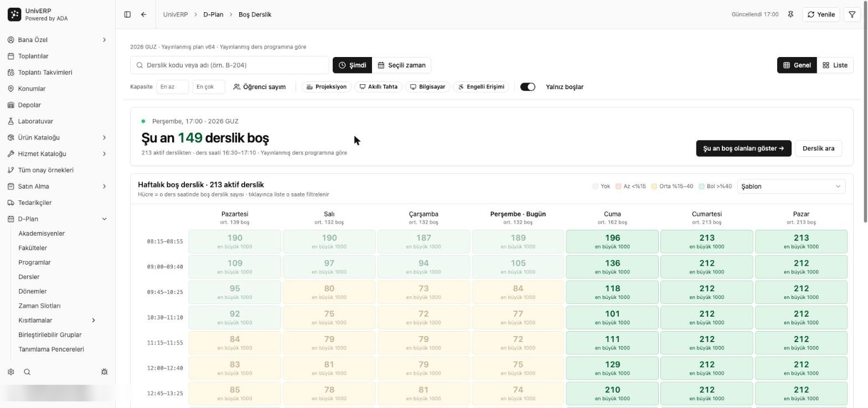Image resolution: width=868 pixels, height=408 pixels.
Task: Collapse the D-Plan section chevron
Action: [104, 219]
